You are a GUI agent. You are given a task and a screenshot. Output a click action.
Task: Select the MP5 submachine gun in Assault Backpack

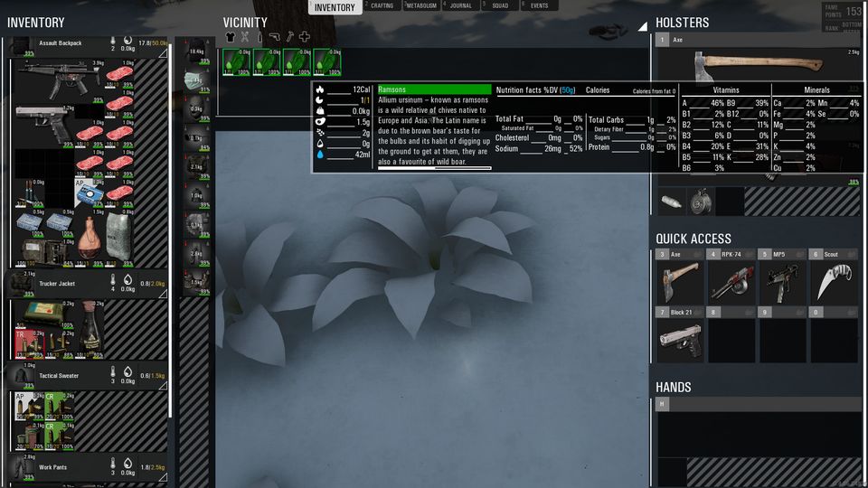60,81
